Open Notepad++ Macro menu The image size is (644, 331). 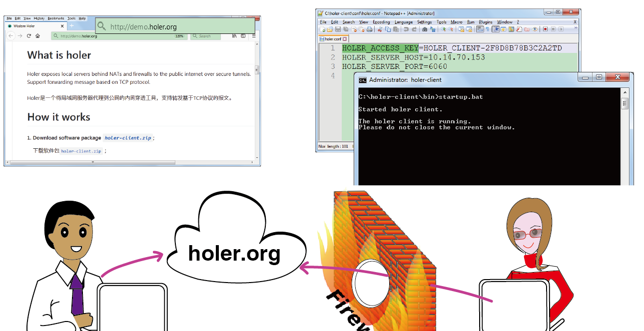tap(456, 22)
